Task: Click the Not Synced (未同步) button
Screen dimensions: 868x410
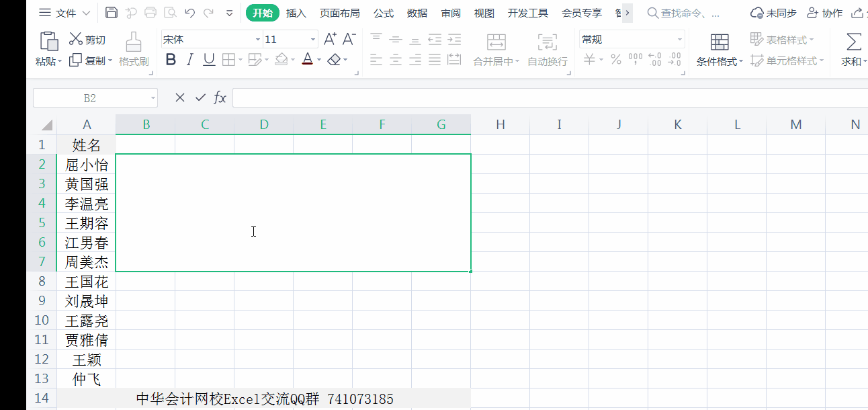Action: point(773,13)
